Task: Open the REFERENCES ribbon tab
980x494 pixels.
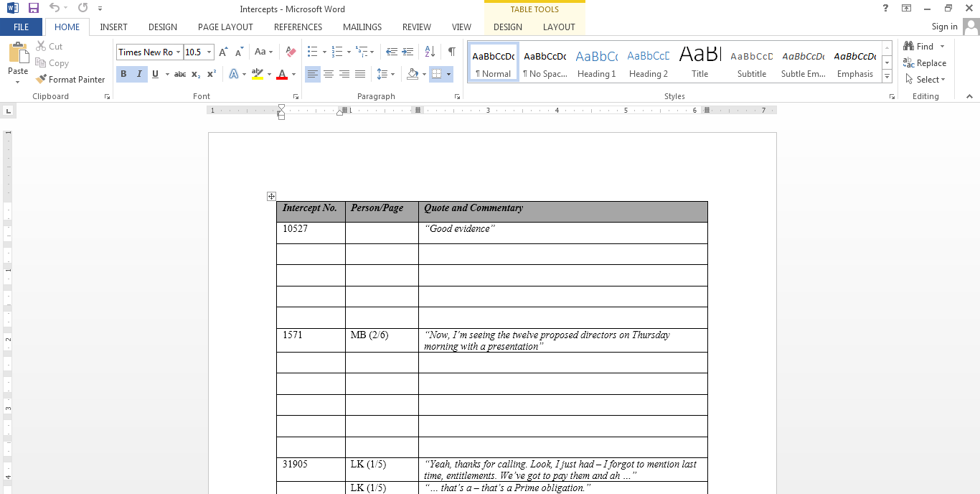Action: pos(298,27)
